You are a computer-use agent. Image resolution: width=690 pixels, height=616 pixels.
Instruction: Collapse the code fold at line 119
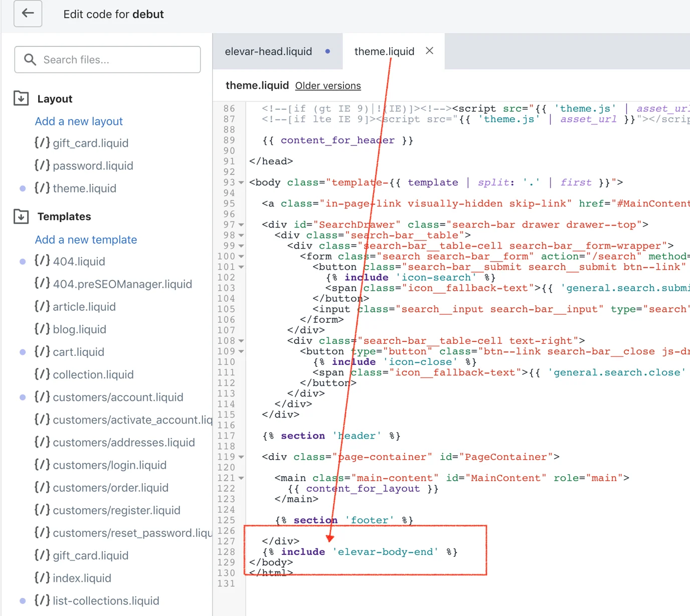(x=241, y=457)
